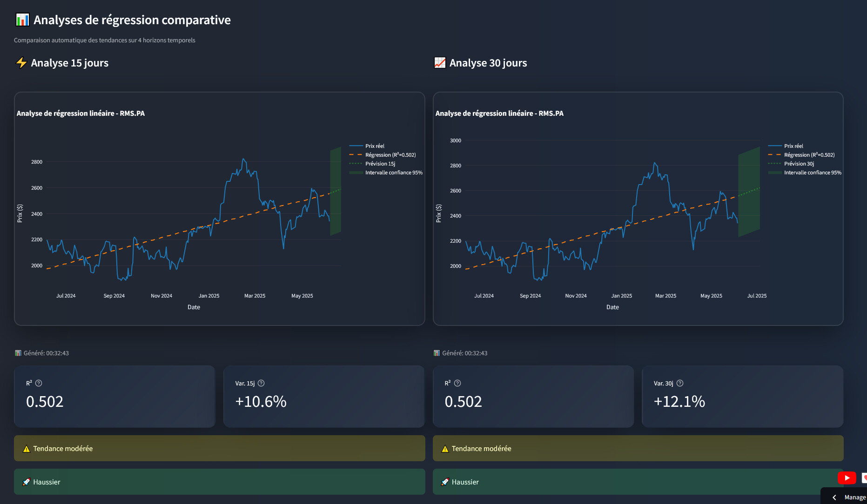Click the lightning icon beside Analyse 15 jours

click(x=21, y=63)
